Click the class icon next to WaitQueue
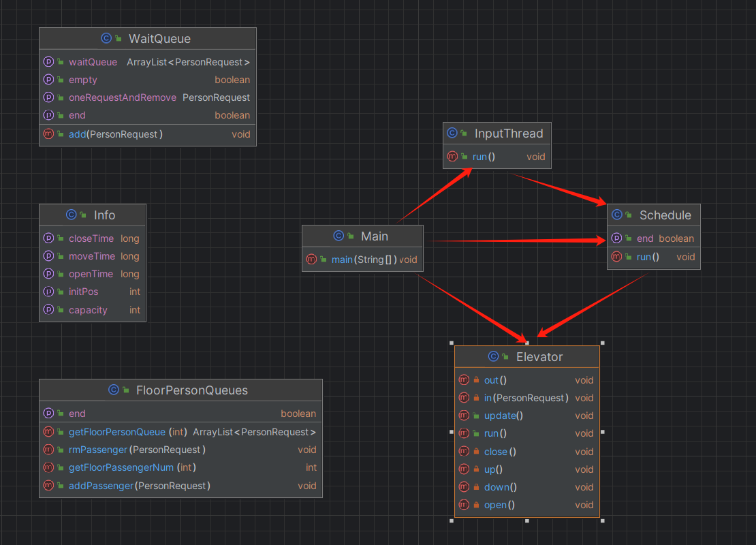 pos(106,38)
